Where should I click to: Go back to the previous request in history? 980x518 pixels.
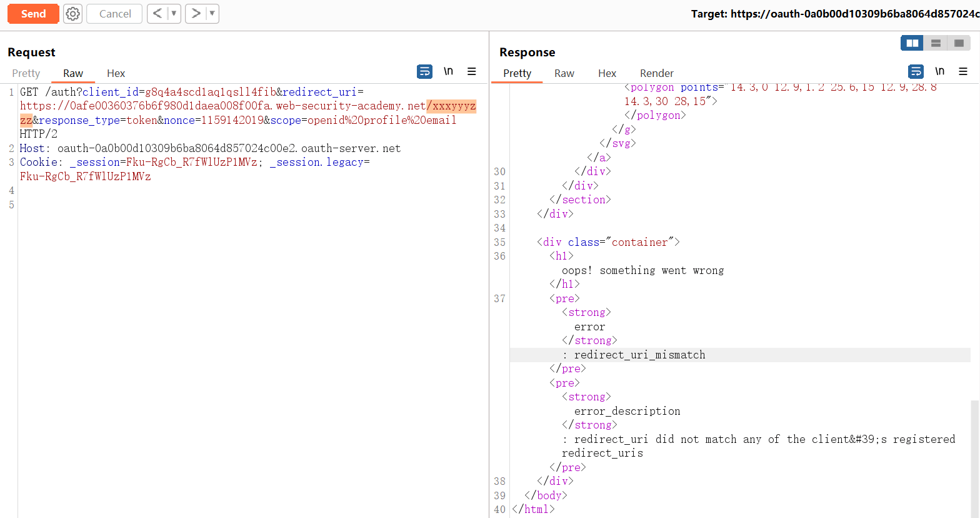(157, 14)
